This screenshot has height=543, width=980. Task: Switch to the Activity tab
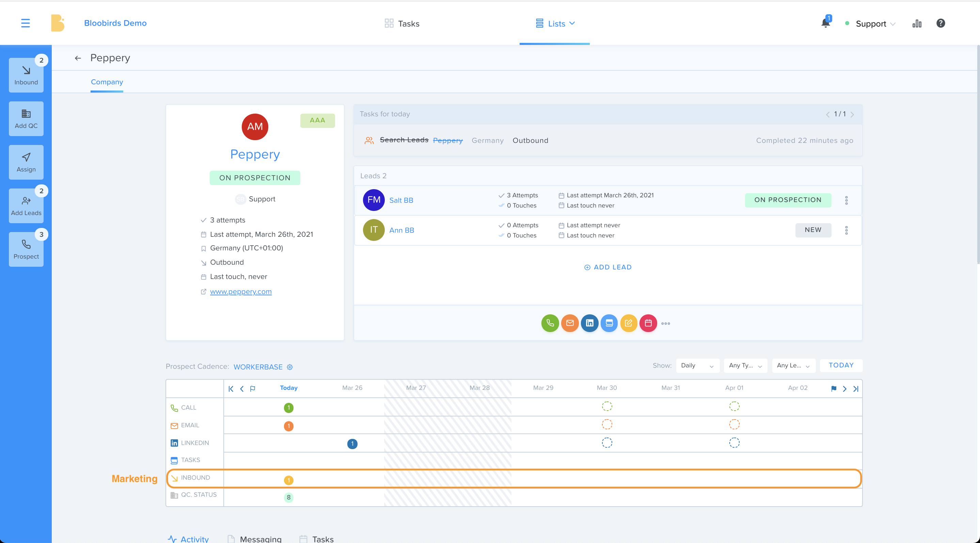[188, 539]
